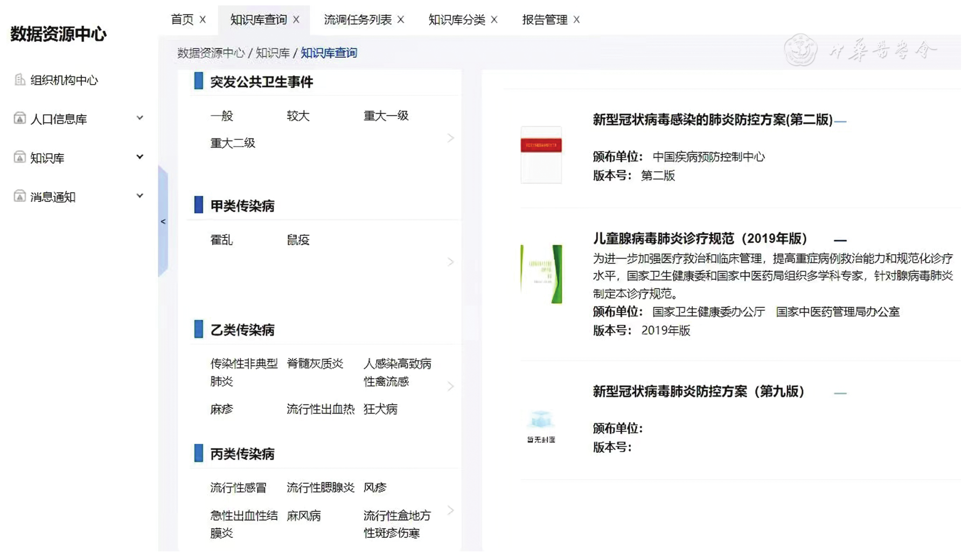Click 数据资源中心 in the breadcrumb
Screen dimensions: 968x560
[211, 53]
